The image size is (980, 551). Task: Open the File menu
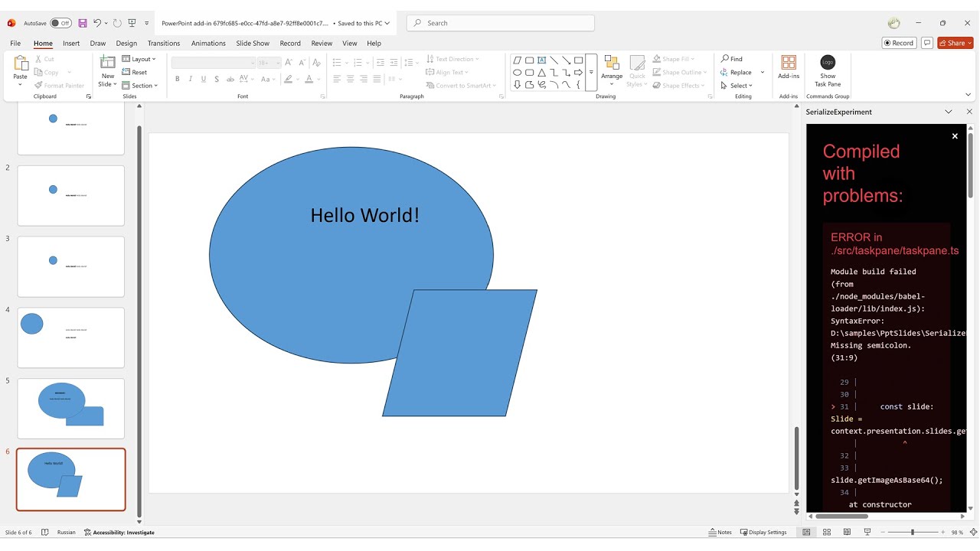coord(15,44)
